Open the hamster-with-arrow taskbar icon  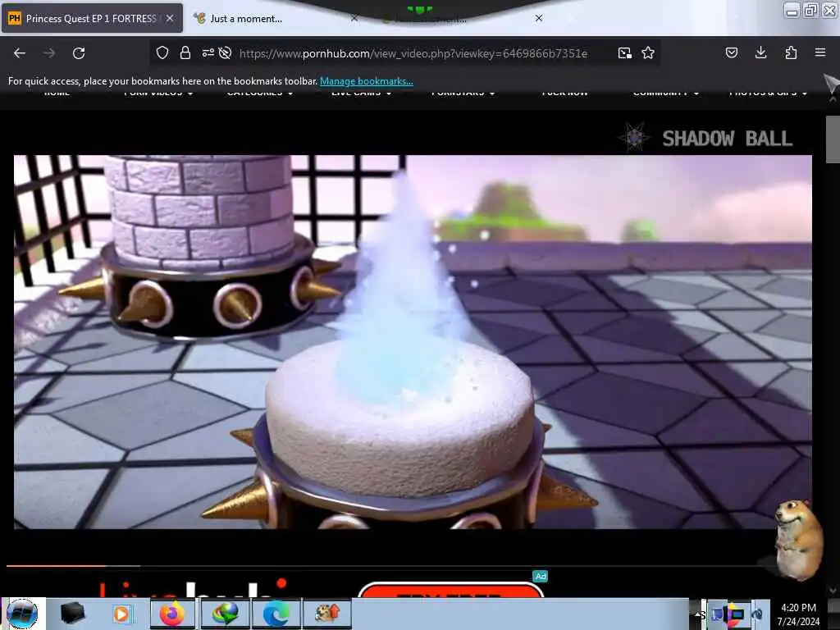pyautogui.click(x=327, y=614)
